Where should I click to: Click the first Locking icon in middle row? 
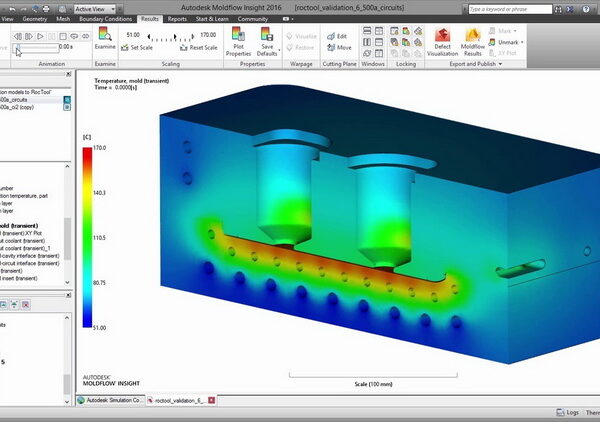(394, 42)
